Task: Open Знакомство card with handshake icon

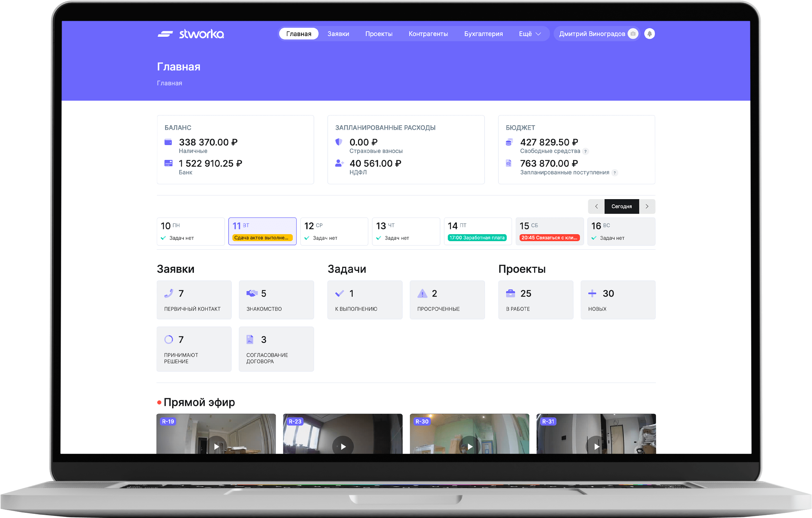Action: click(276, 300)
